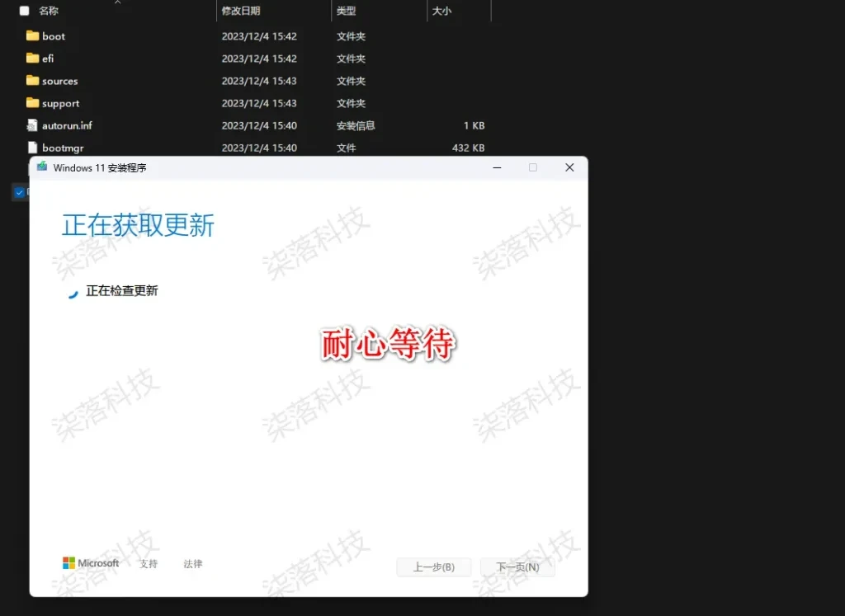Sort files by 类型 column
Image resolution: width=845 pixels, height=616 pixels.
click(346, 11)
